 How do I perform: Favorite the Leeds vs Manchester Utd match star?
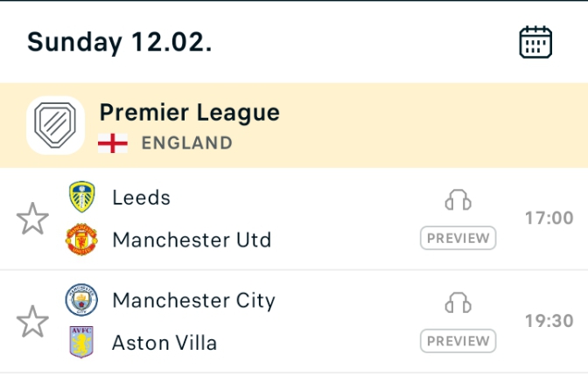[32, 219]
